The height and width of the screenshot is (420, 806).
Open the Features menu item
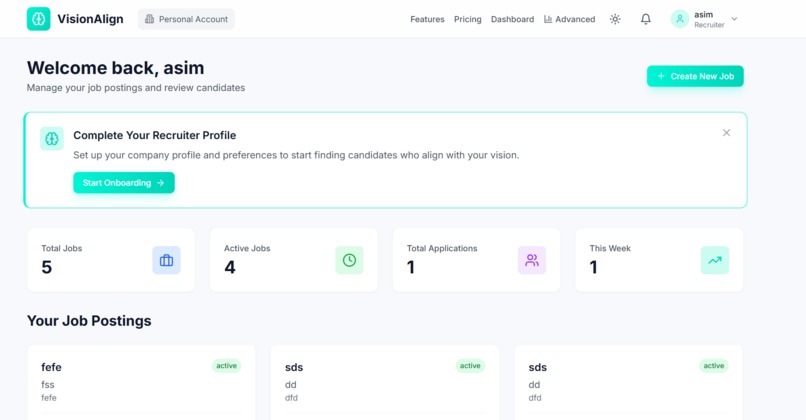coord(427,19)
